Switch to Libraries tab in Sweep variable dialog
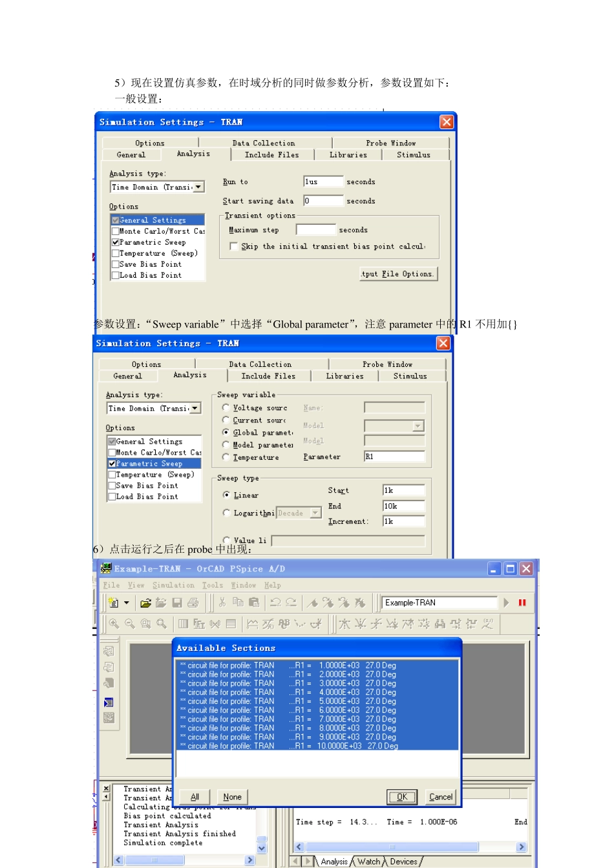 click(x=345, y=376)
